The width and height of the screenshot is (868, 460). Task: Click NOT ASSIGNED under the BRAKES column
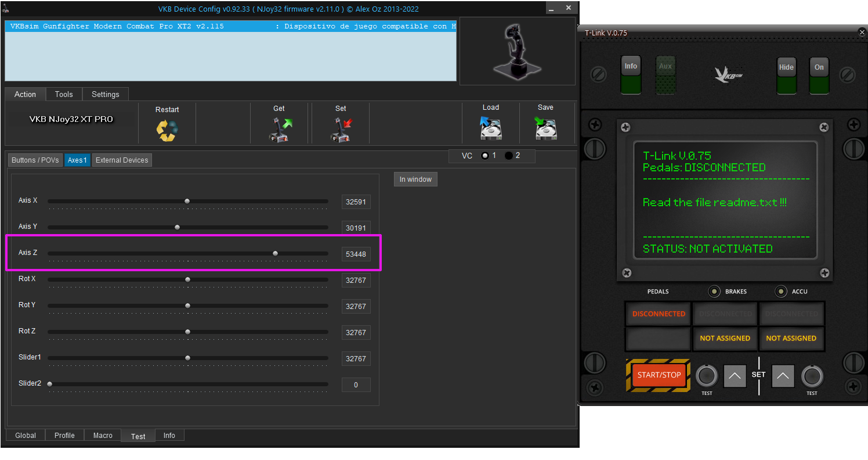tap(725, 338)
